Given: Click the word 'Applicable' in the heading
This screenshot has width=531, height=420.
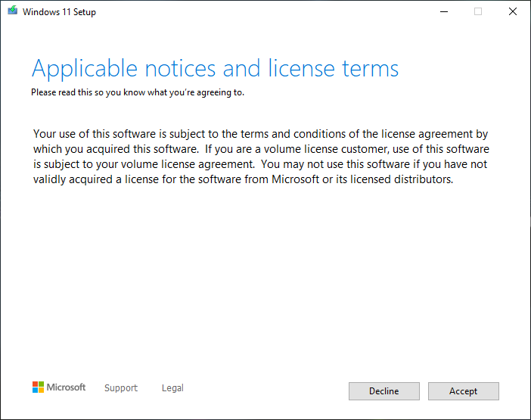Looking at the screenshot, I should pyautogui.click(x=85, y=70).
